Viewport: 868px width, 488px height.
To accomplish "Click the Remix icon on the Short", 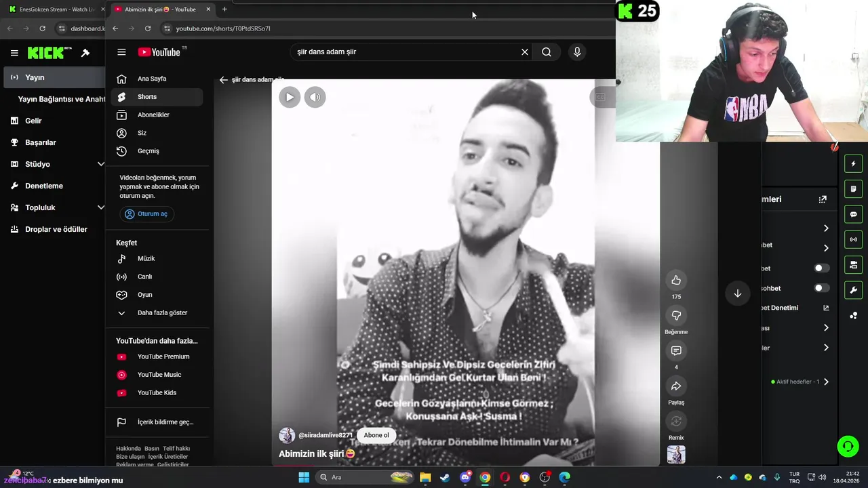I will (x=676, y=421).
